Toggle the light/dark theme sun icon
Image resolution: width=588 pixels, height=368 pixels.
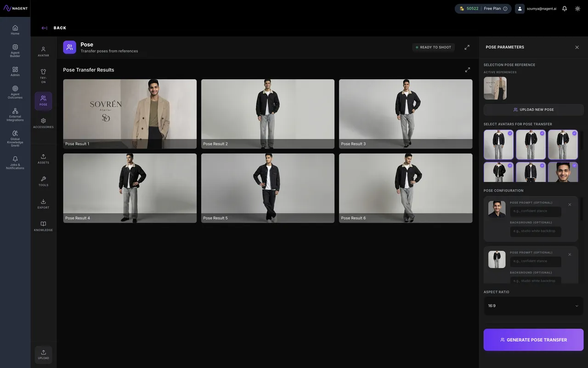[577, 9]
